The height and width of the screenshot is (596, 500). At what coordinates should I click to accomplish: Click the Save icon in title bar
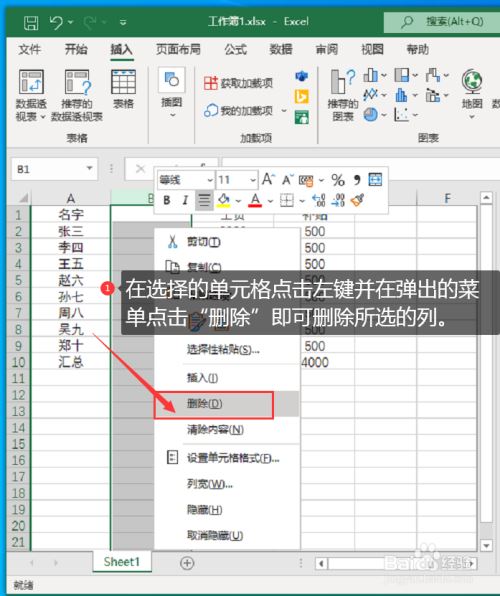[x=31, y=23]
